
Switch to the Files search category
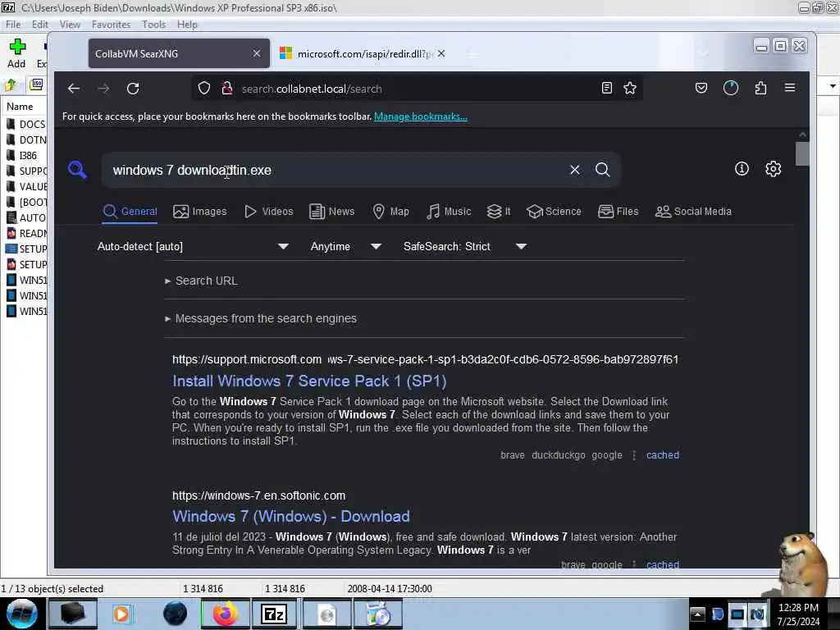pos(619,211)
